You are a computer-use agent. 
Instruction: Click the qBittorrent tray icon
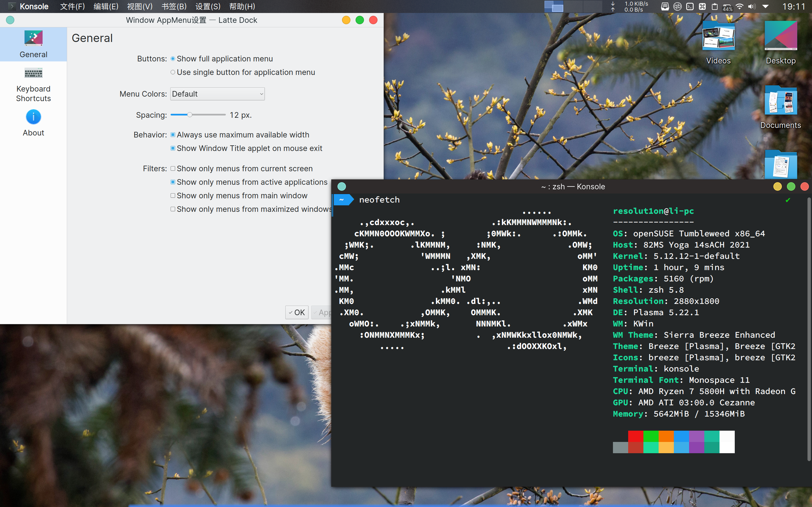tap(678, 6)
